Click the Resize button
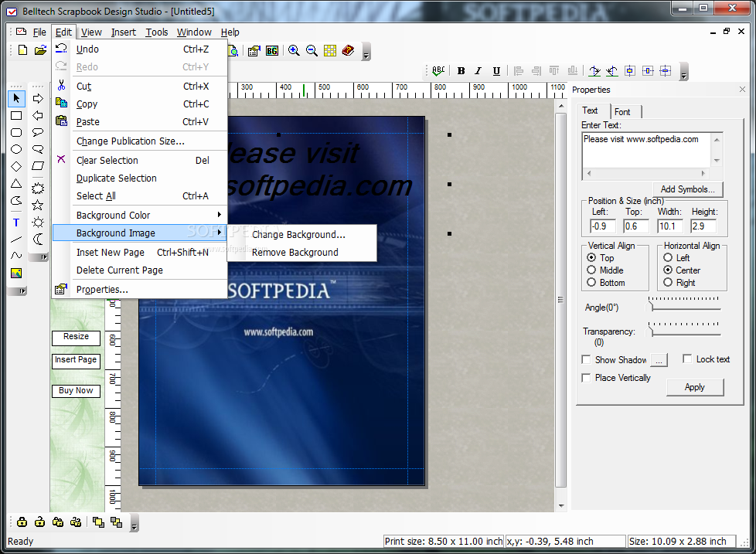The width and height of the screenshot is (756, 554). 77,337
